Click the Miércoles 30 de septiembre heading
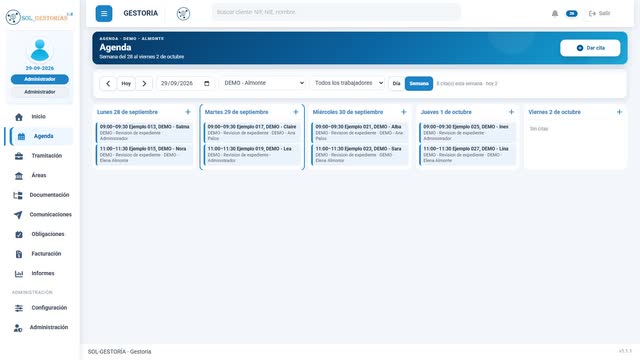The image size is (640, 360). 348,112
